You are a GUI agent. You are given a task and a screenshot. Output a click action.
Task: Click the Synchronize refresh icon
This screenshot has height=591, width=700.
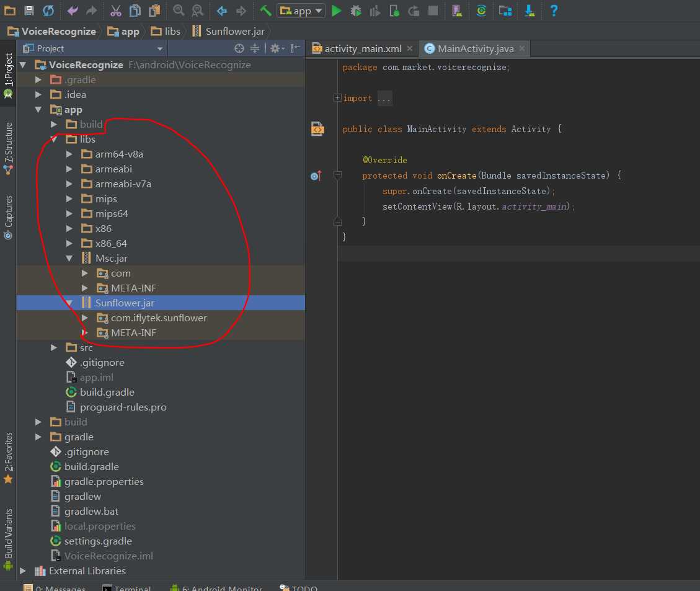pos(48,11)
